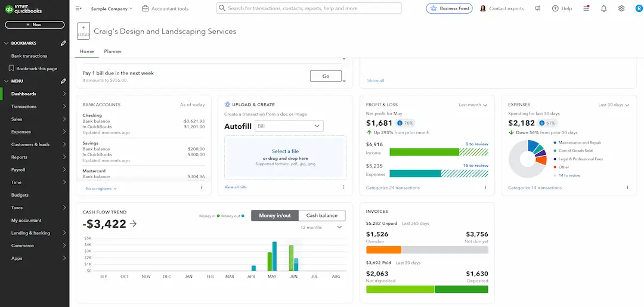Click the search magnifier icon
This screenshot has width=644, height=307.
coord(222,8)
